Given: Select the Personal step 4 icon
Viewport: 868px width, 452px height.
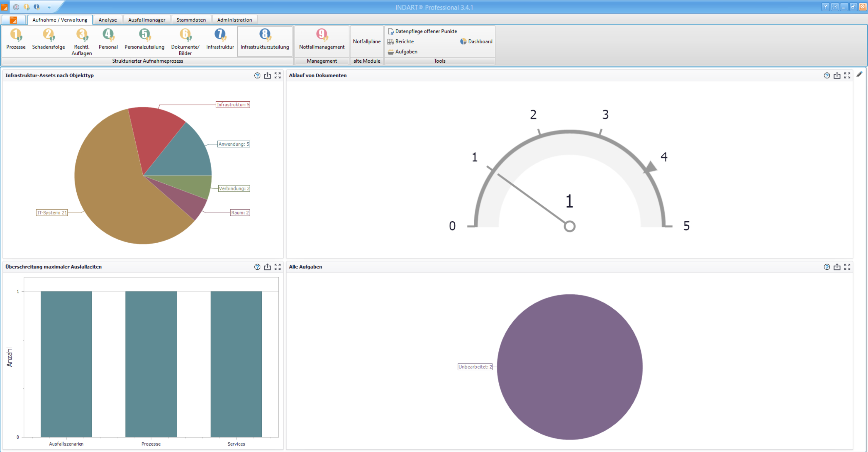Looking at the screenshot, I should 108,35.
